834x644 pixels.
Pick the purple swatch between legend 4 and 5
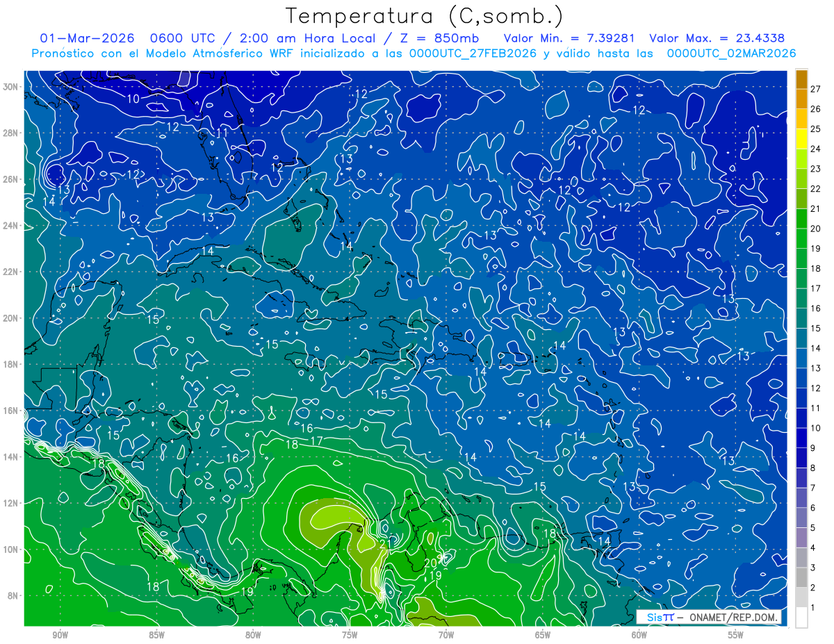tap(801, 538)
